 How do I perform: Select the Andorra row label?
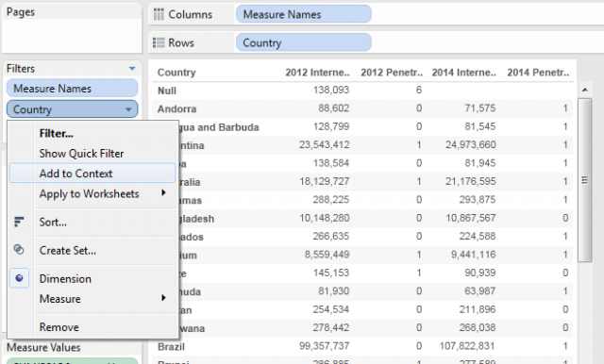pyautogui.click(x=176, y=108)
